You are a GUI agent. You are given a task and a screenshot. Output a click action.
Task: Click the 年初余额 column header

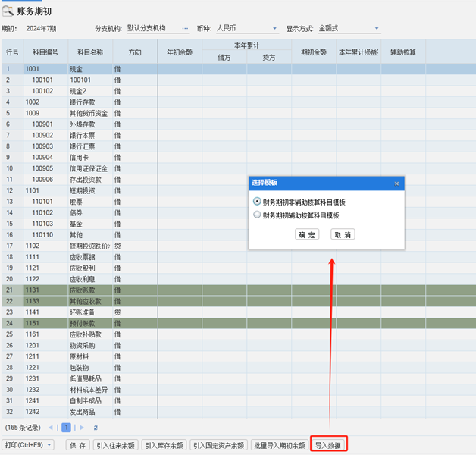180,52
